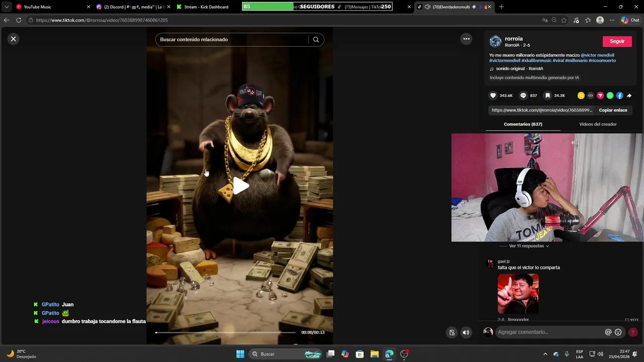Switch to the Comentarios (837) tab
Screen dimensions: 644x362
click(x=523, y=124)
